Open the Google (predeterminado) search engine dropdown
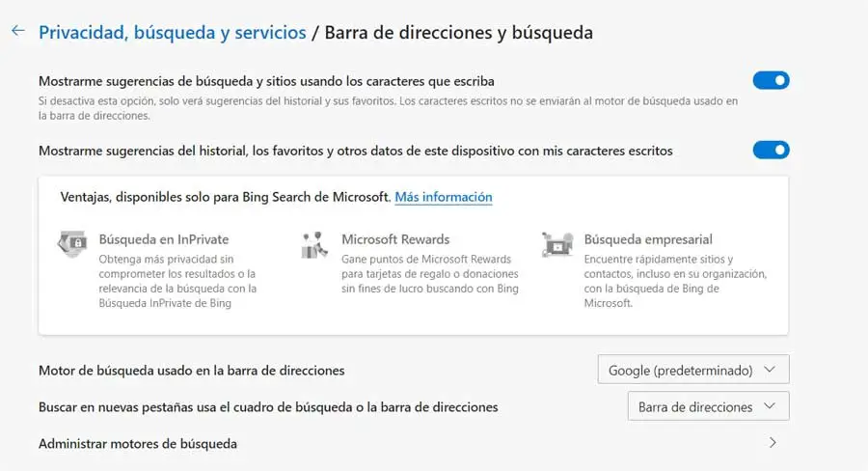Viewport: 868px width, 471px height. tap(693, 370)
